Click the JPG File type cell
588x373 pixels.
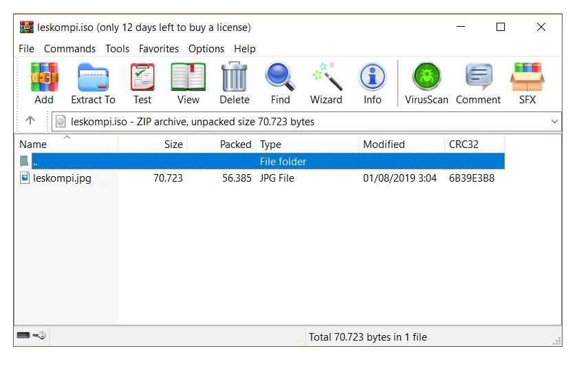click(276, 178)
